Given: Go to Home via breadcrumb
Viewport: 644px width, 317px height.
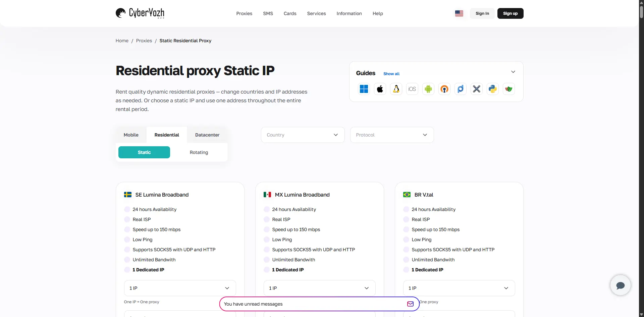Looking at the screenshot, I should [122, 41].
